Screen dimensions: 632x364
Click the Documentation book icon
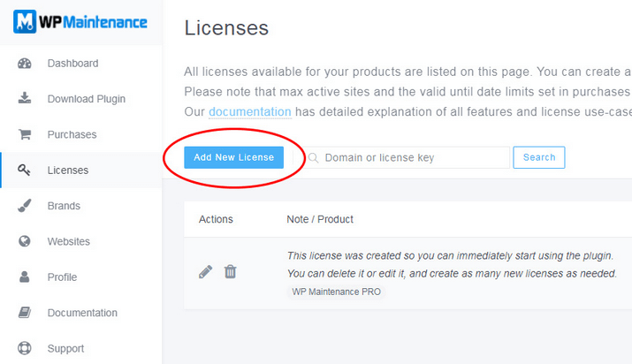(x=25, y=313)
